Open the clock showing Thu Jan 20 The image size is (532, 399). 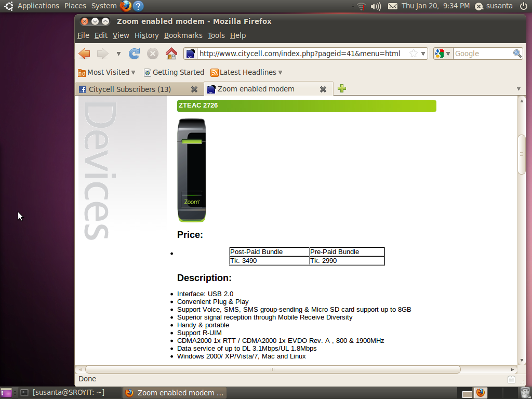[436, 6]
